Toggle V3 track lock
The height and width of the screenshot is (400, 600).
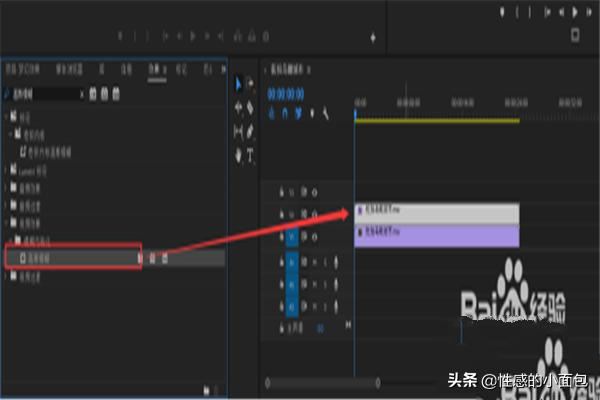(x=282, y=191)
